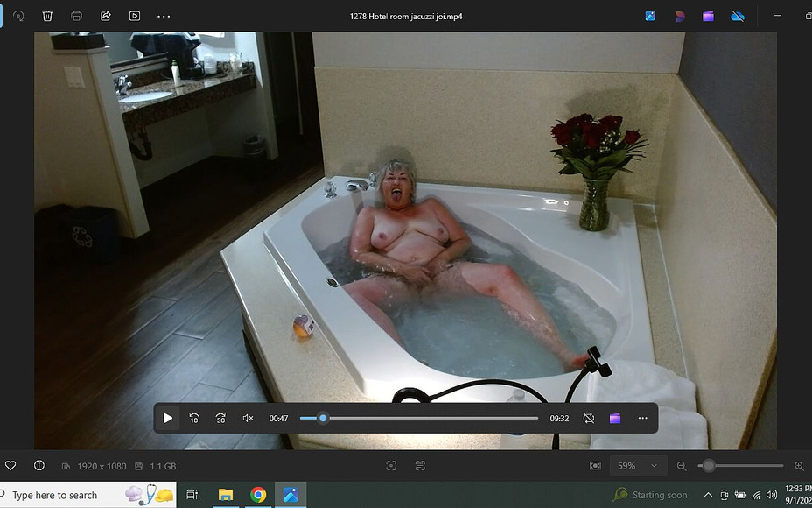Click the zoom in magnifier icon

click(x=799, y=466)
